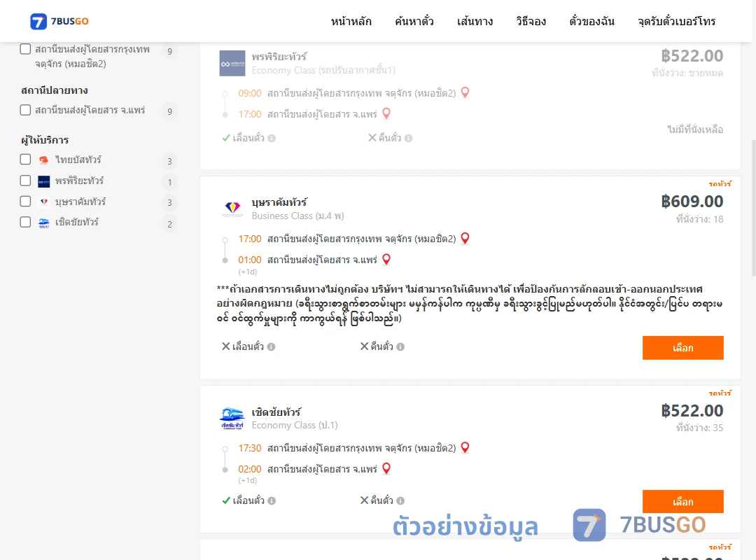Click เชิดชัยทัวร์ bus logo in result card

pyautogui.click(x=232, y=418)
